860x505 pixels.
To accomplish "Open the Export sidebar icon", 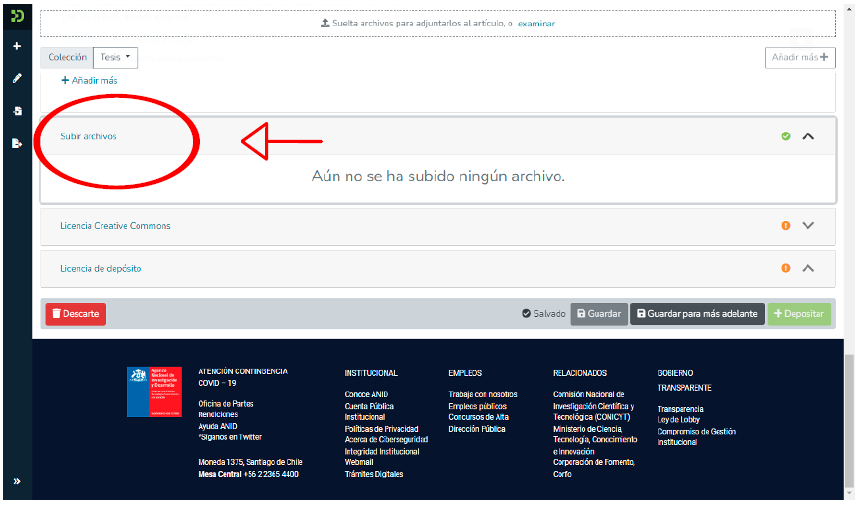I will pyautogui.click(x=17, y=144).
